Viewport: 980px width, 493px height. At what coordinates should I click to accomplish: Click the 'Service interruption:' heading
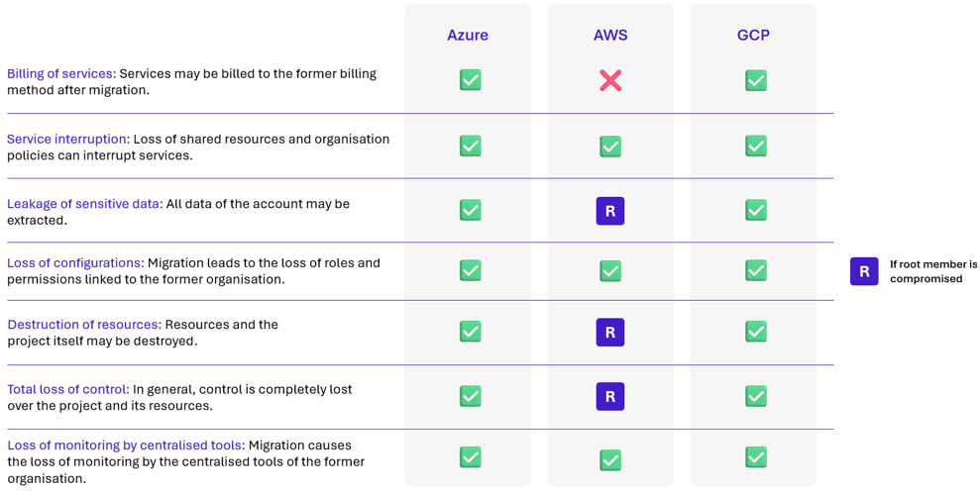[x=68, y=140]
